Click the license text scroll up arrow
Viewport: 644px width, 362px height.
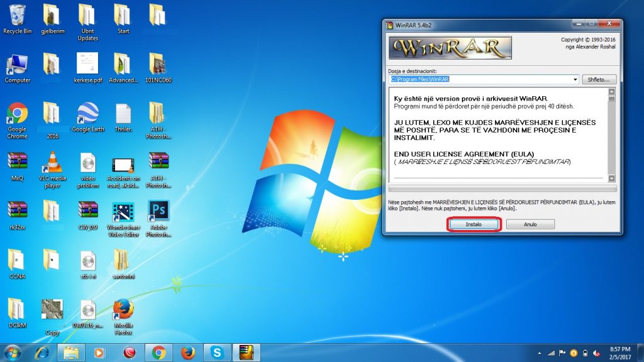click(611, 92)
